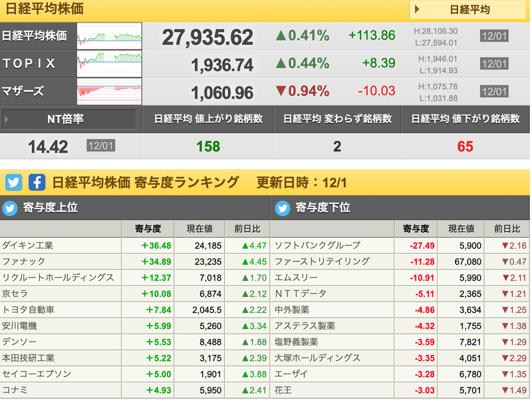Click the Nikkei change +113.86
The height and width of the screenshot is (402, 532).
tap(372, 35)
